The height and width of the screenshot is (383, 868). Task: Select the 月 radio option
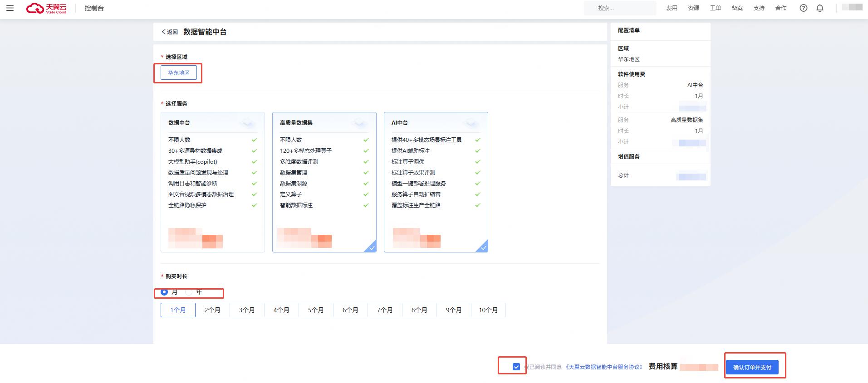pos(164,292)
